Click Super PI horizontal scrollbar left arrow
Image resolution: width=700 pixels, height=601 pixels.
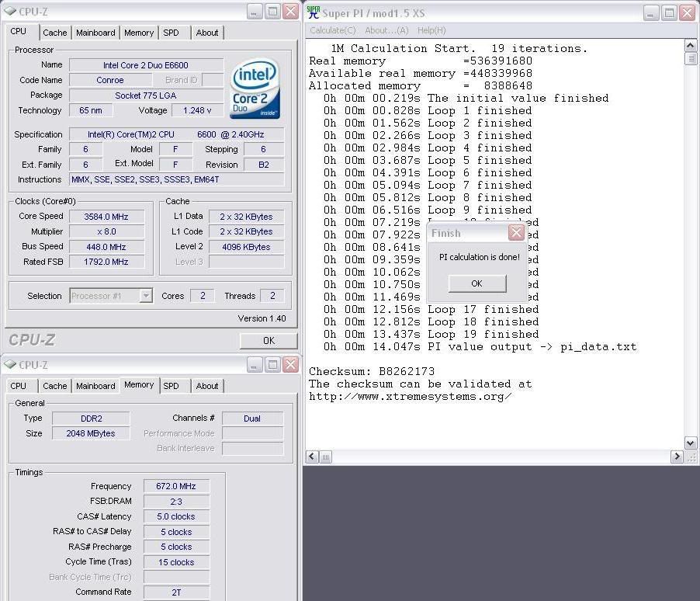click(x=312, y=457)
